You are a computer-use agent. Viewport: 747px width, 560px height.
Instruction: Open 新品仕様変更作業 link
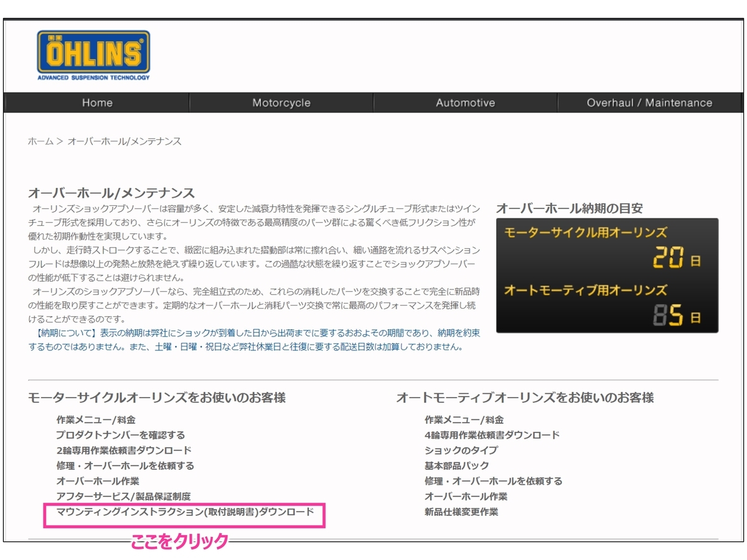(x=461, y=512)
